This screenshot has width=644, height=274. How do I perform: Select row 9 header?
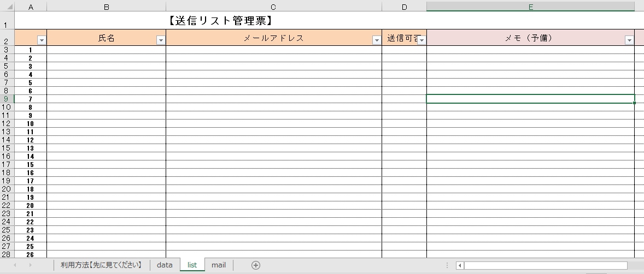(7, 99)
